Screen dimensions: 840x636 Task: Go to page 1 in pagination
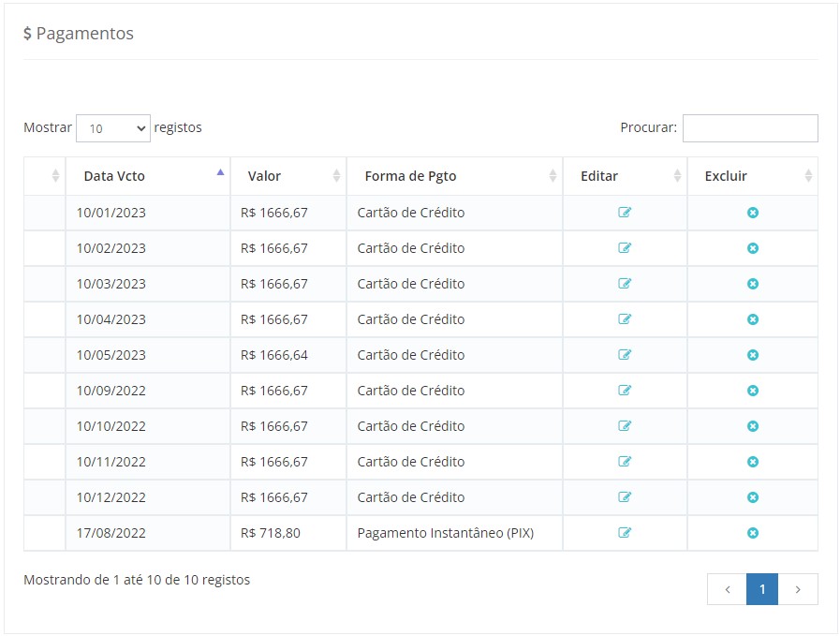click(x=762, y=589)
